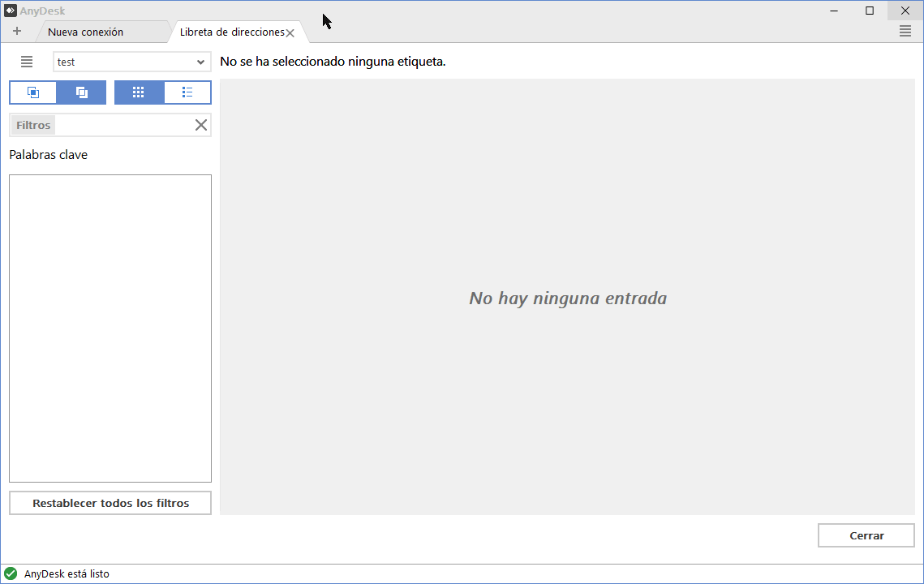Click the AnyDesk logo in title bar
The image size is (924, 584).
11,11
